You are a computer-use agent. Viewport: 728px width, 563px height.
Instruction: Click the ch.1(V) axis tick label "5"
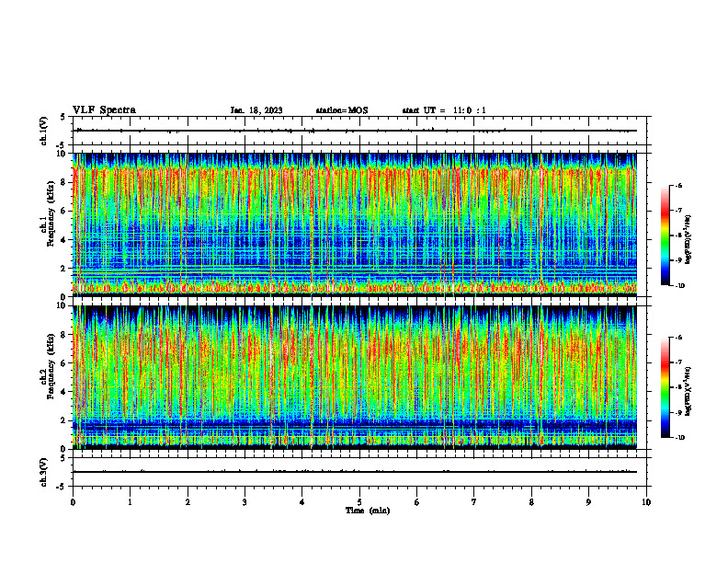pyautogui.click(x=63, y=117)
